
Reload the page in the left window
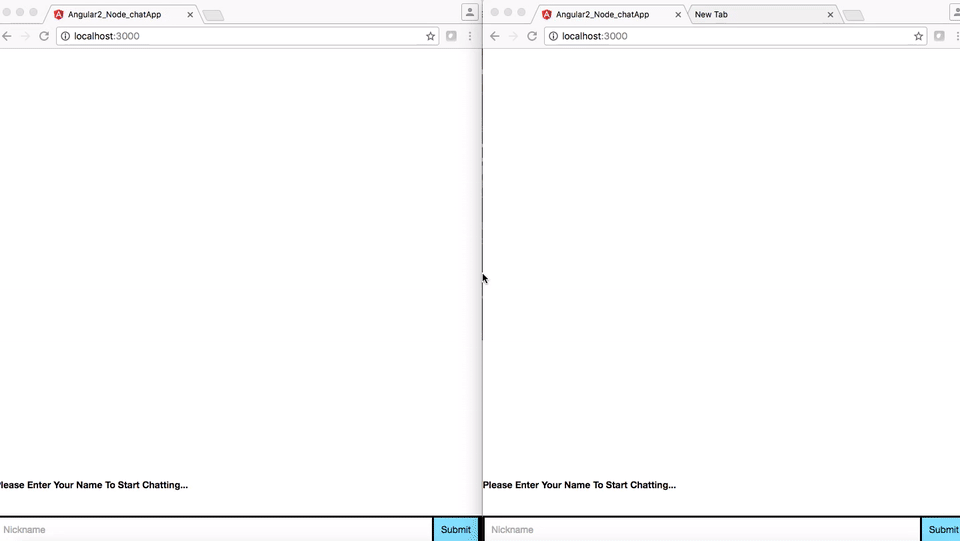(44, 36)
